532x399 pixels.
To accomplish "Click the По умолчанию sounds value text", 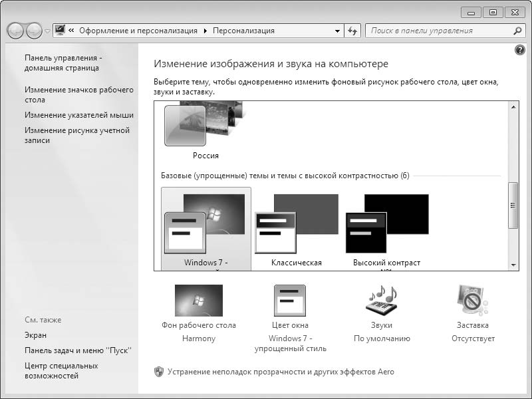I will click(x=382, y=338).
